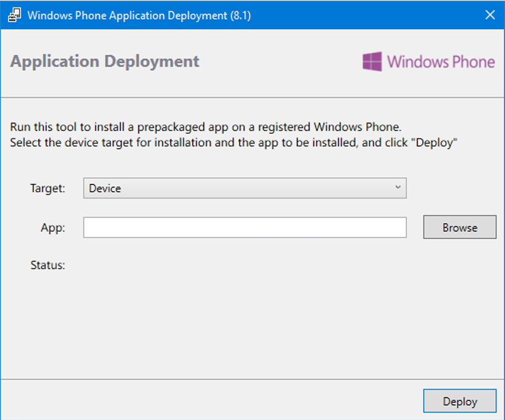
Task: Click the "Select the device target" instruction line
Action: coord(233,142)
